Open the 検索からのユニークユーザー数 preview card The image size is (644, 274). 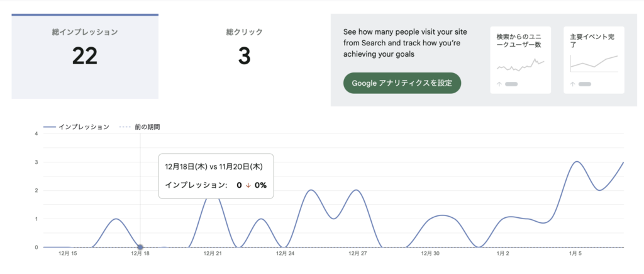pos(520,60)
